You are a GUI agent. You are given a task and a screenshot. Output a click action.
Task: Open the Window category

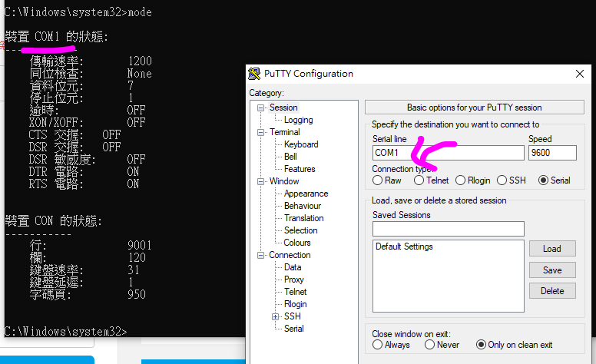tap(284, 181)
